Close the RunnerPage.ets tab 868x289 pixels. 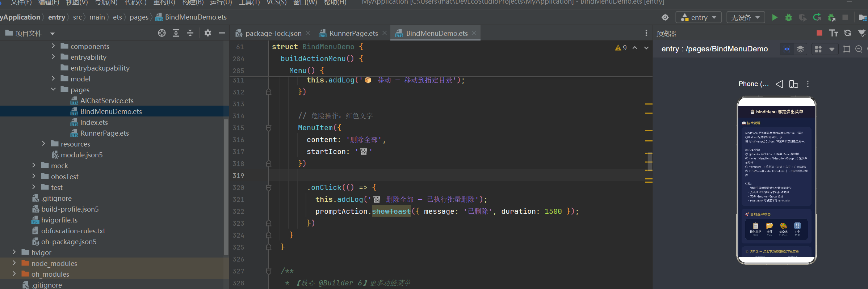point(385,33)
